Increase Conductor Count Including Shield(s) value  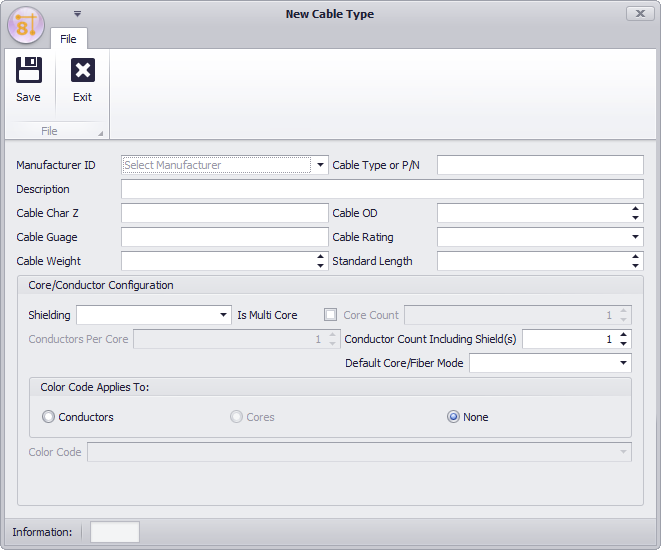tap(623, 335)
